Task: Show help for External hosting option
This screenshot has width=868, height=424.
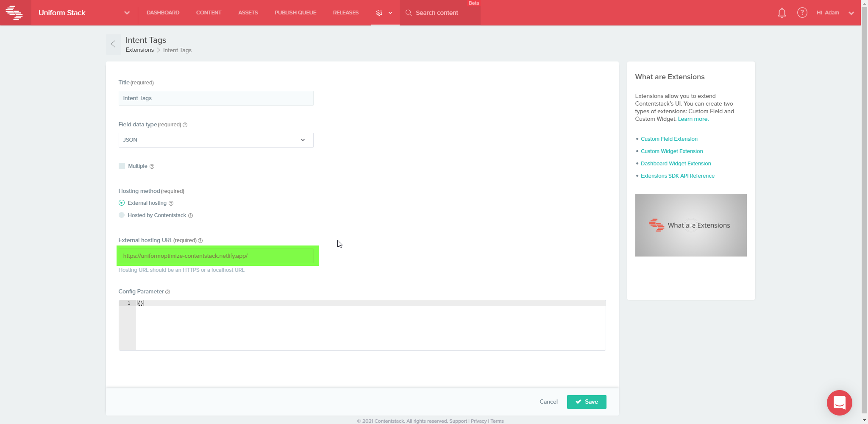Action: [x=171, y=204]
